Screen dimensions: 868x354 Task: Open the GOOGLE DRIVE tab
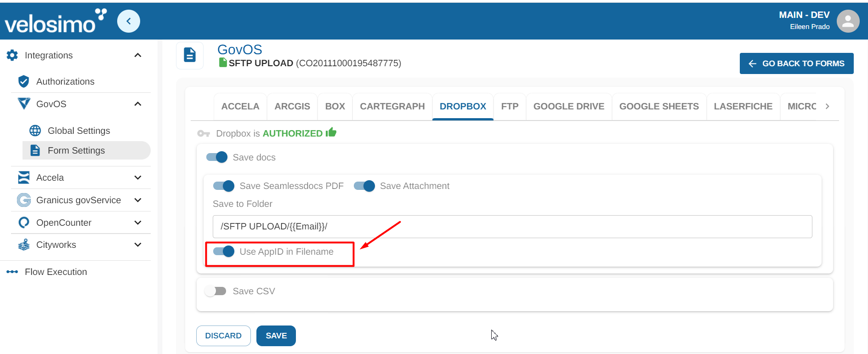[569, 106]
